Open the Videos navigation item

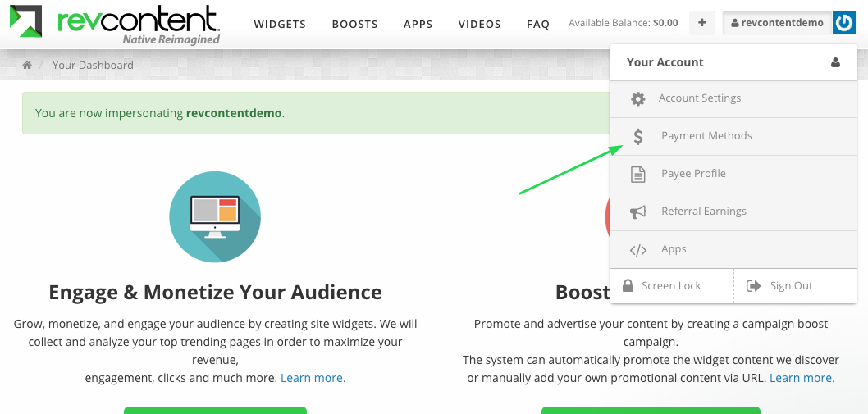pos(479,25)
